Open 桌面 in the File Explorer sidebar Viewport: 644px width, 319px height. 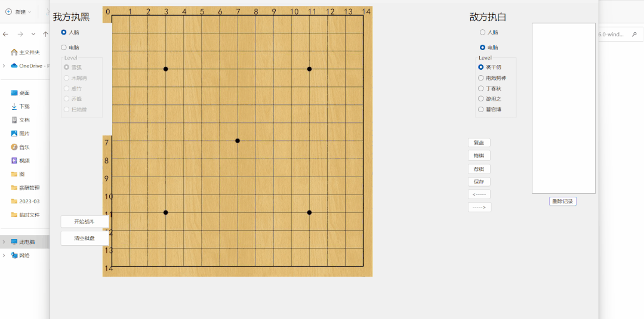pos(20,93)
